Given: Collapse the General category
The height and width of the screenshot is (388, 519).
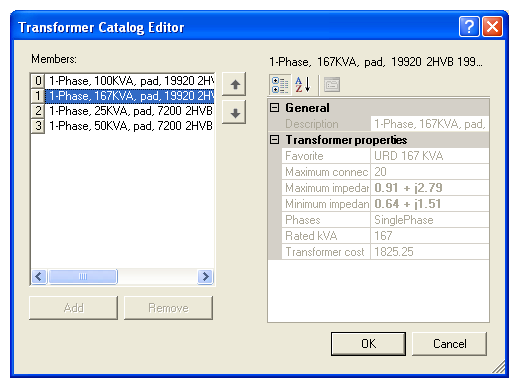Looking at the screenshot, I should 274,108.
